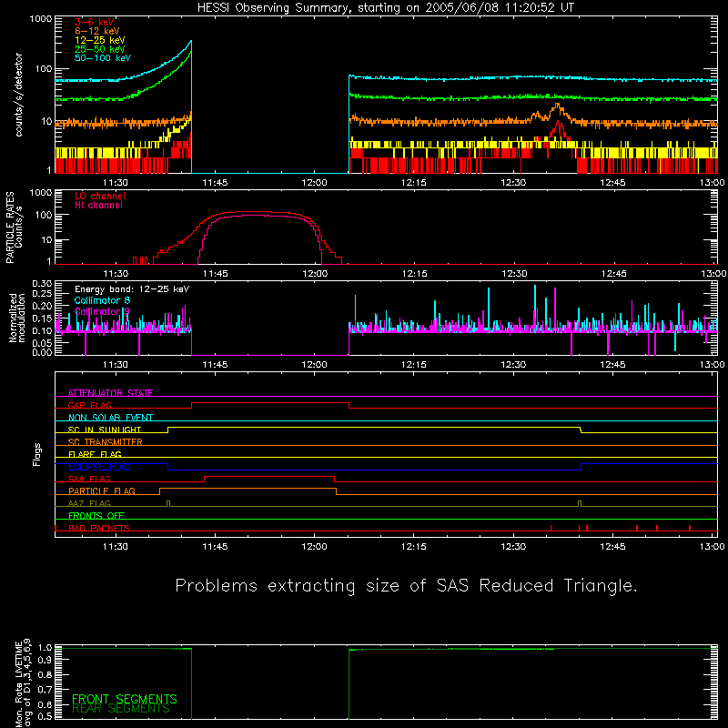Click the ECLIPSE FLAG label

[x=99, y=467]
